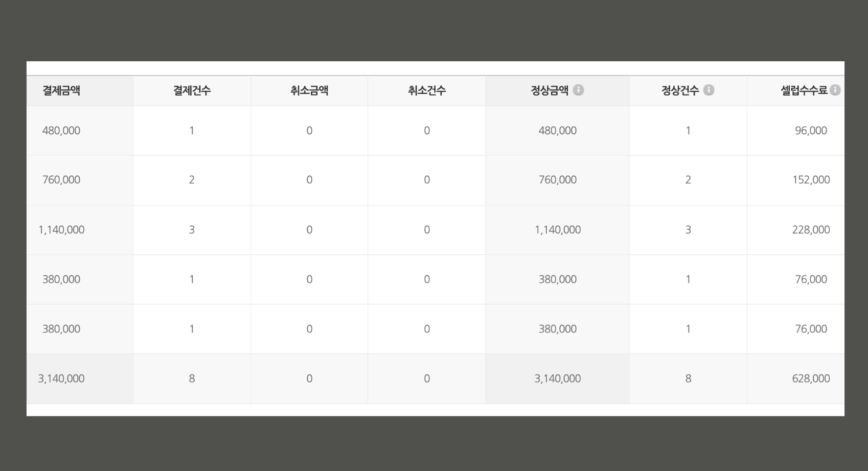Click the 셀럽수수료 header text
The image size is (868, 471).
click(x=804, y=91)
